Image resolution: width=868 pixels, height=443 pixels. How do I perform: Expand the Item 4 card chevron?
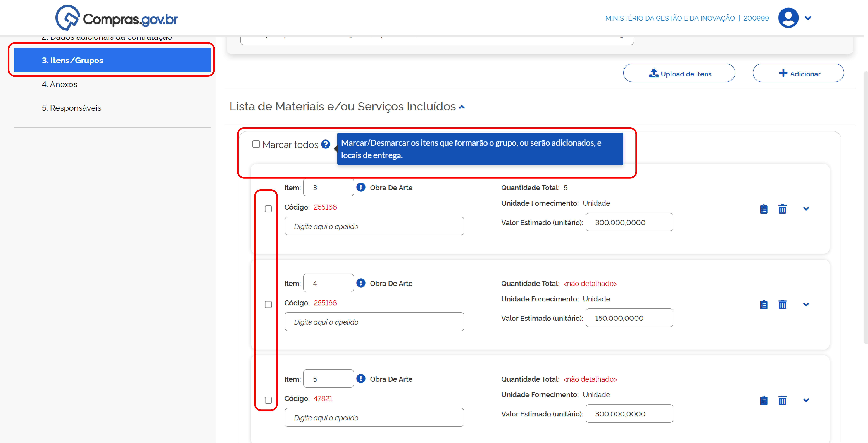tap(806, 305)
